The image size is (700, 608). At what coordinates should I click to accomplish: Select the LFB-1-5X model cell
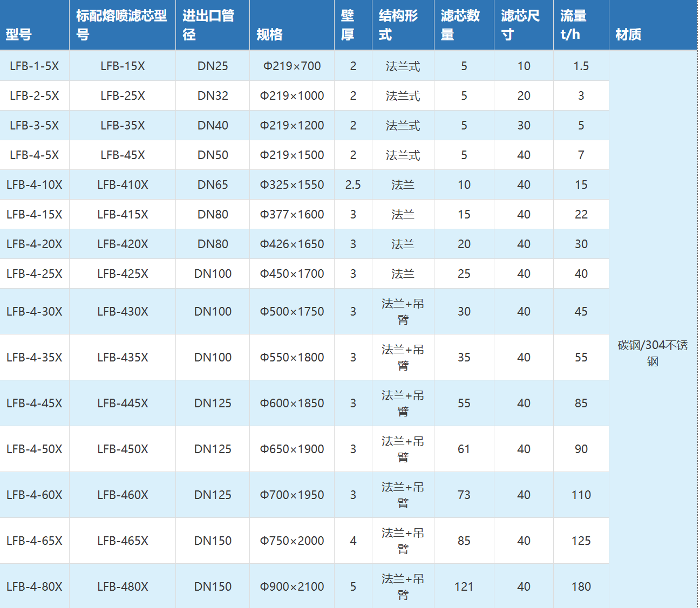(35, 66)
